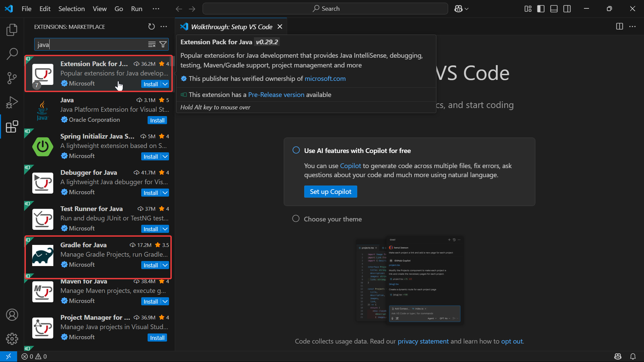Toggle the primary side bar layout button

click(541, 9)
